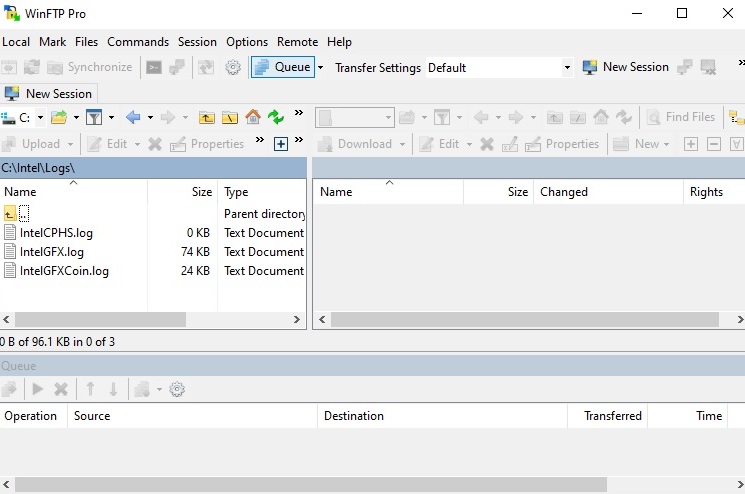Image resolution: width=745 pixels, height=494 pixels.
Task: Click the remote New button
Action: (640, 144)
